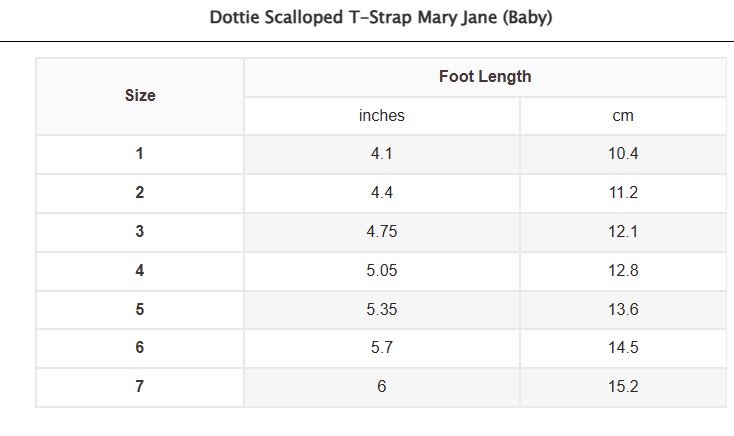
Task: Select the 13.6 cm value
Action: 623,310
